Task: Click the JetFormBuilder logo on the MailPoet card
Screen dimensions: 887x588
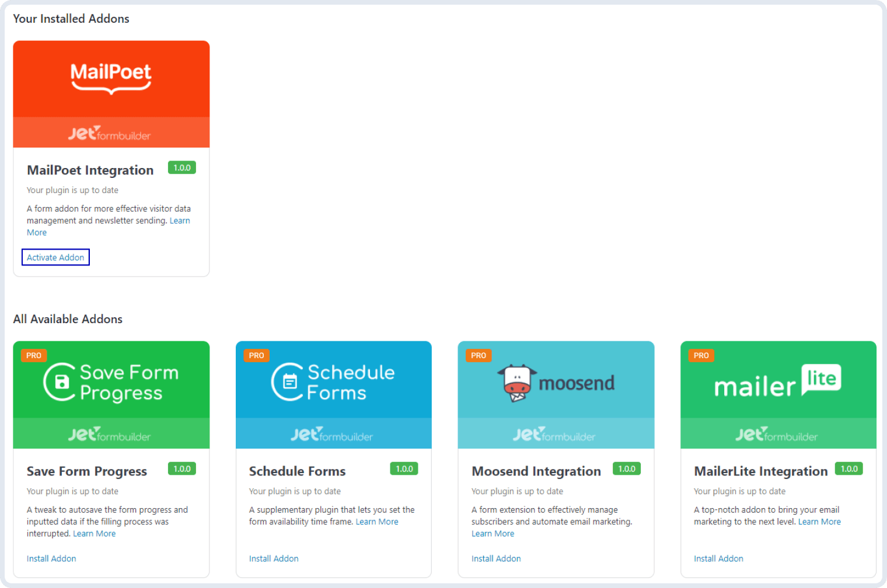Action: (110, 133)
